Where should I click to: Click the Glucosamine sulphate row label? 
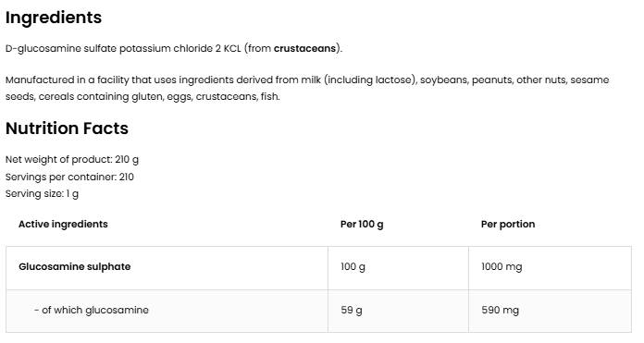74,266
